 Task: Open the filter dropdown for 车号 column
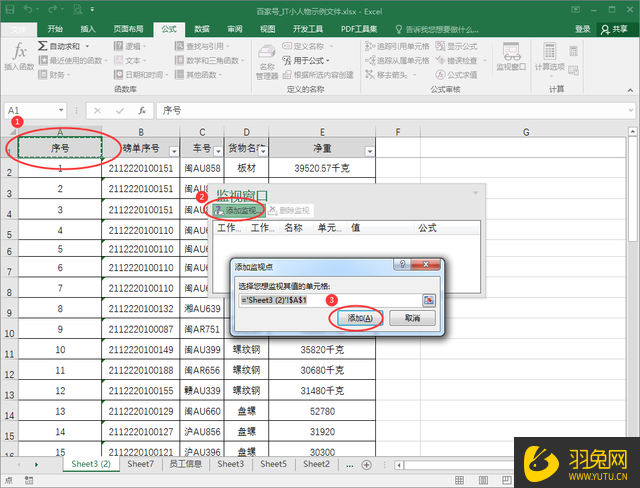tap(218, 151)
